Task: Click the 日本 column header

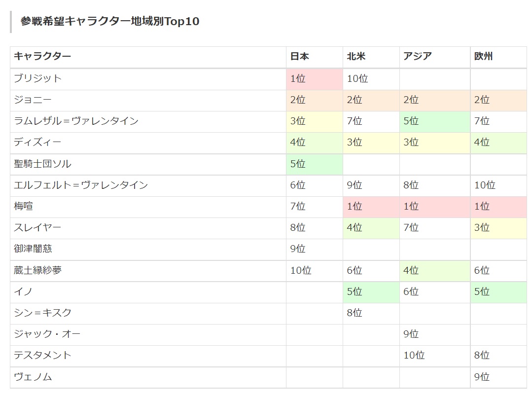Action: tap(300, 57)
